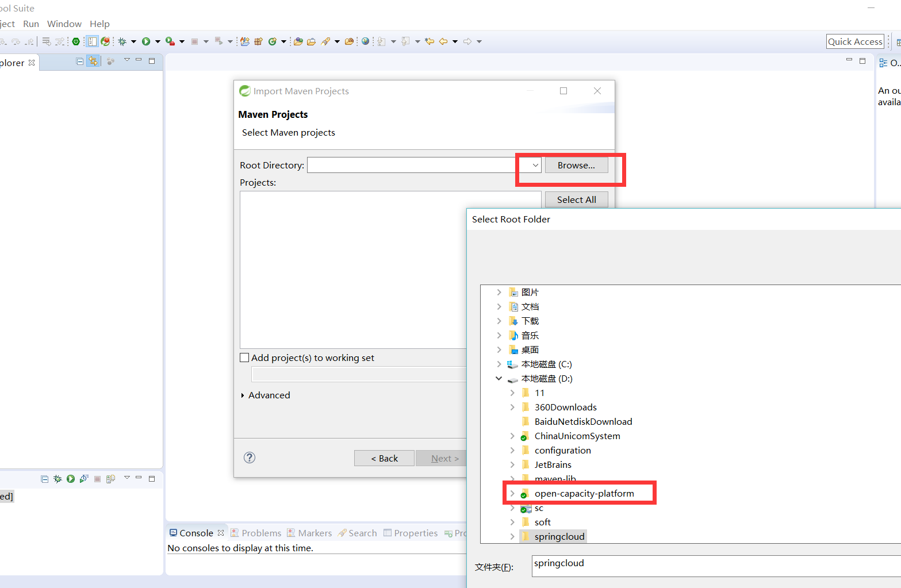Click the Next > button
Viewport: 901px width, 588px height.
pos(445,458)
